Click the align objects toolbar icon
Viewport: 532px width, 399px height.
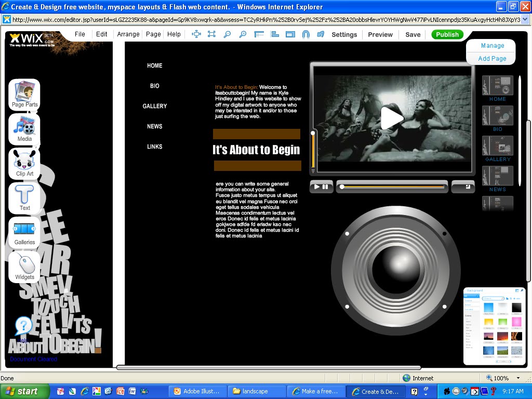[274, 34]
